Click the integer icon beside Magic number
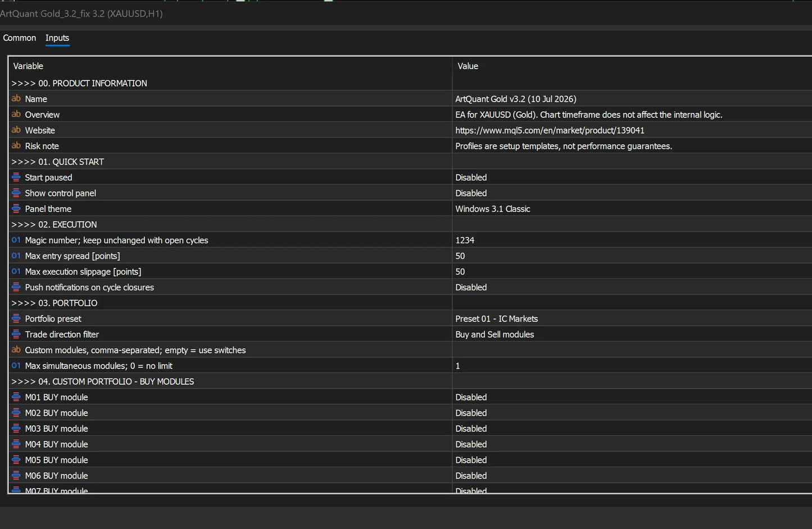This screenshot has width=812, height=529. pos(16,240)
